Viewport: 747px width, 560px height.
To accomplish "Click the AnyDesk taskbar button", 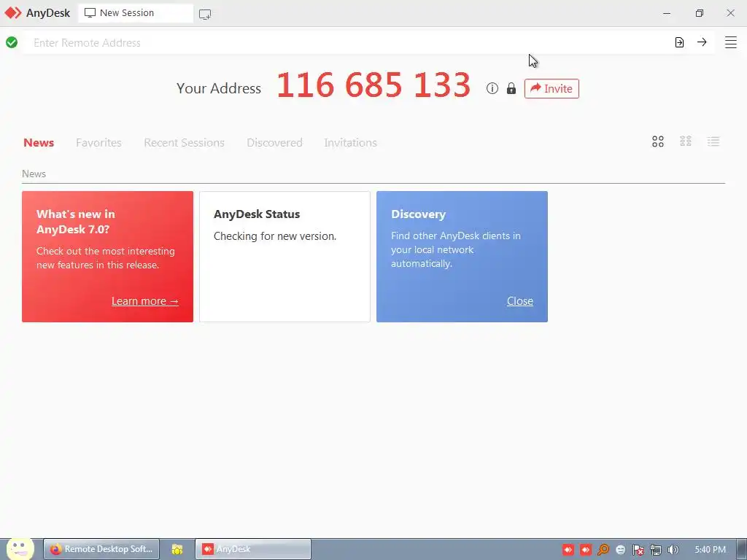I will [253, 549].
